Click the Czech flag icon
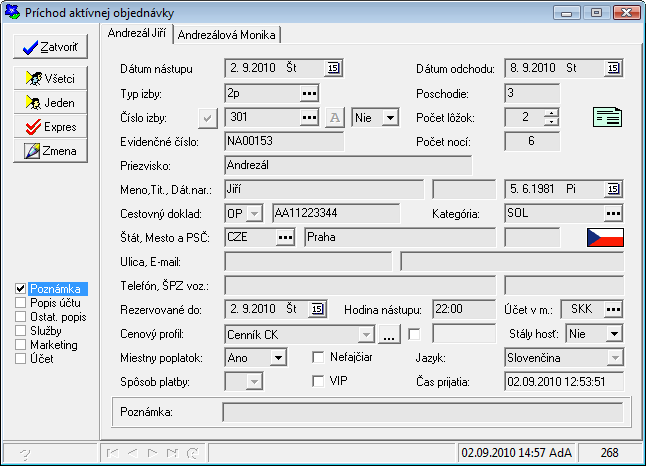 pos(605,237)
